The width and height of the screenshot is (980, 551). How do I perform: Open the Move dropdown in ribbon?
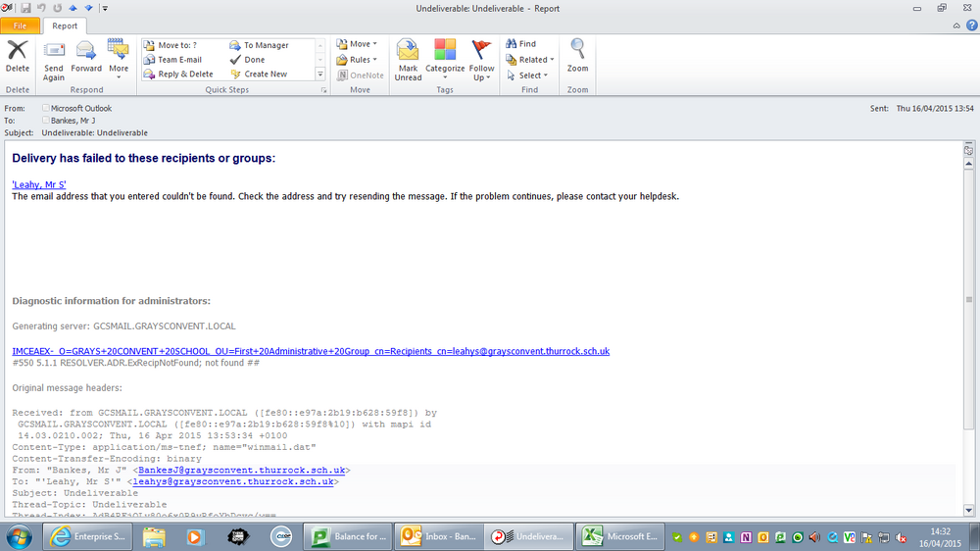[358, 44]
